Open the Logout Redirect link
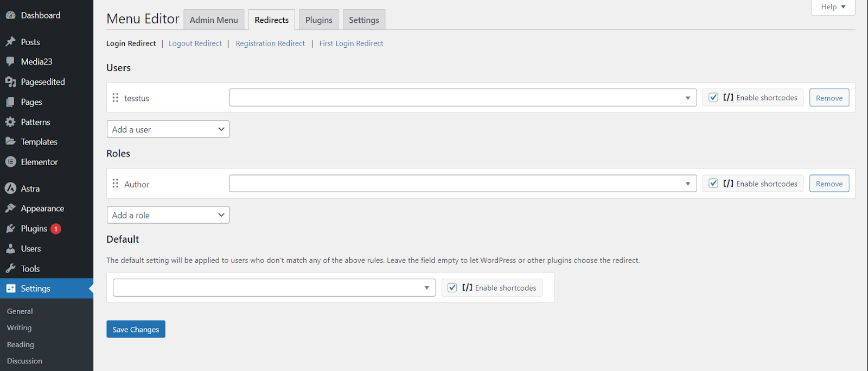868x371 pixels. coord(195,43)
